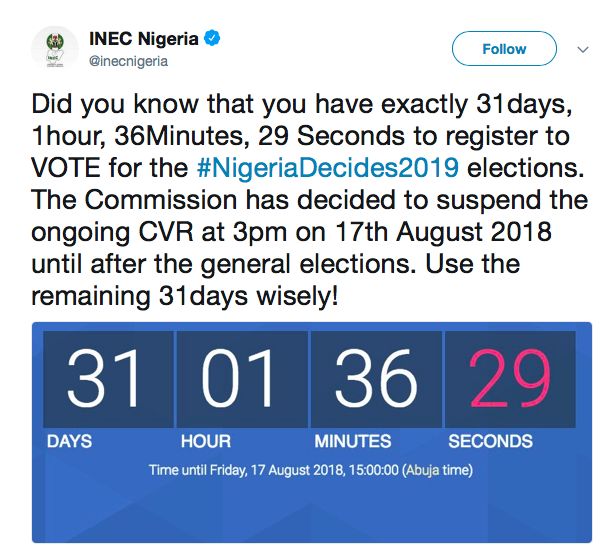Click the SECONDS label under the countdown
Viewport: 606px width, 552px height.
(490, 441)
